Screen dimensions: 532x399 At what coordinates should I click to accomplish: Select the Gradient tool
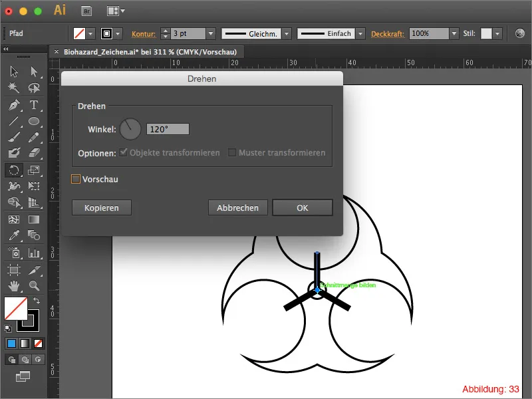point(34,219)
